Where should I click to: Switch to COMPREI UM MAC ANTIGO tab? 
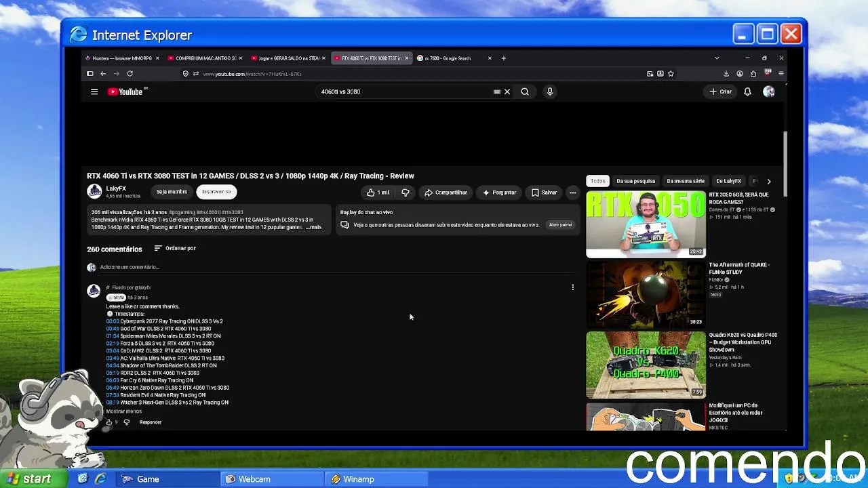tap(205, 58)
